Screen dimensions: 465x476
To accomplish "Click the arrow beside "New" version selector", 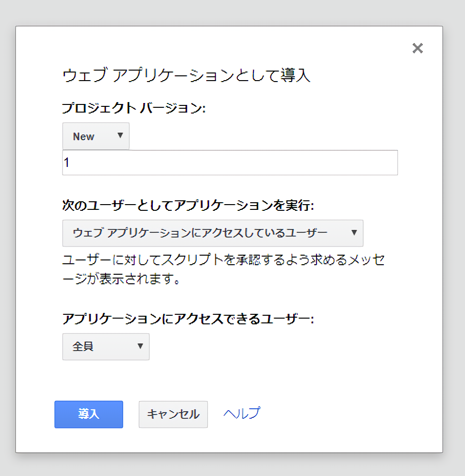I will tap(120, 135).
